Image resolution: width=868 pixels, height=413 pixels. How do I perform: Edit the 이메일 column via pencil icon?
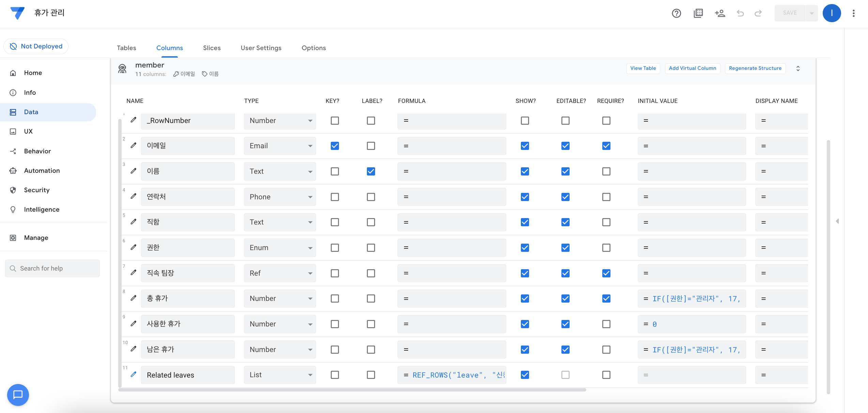click(134, 146)
